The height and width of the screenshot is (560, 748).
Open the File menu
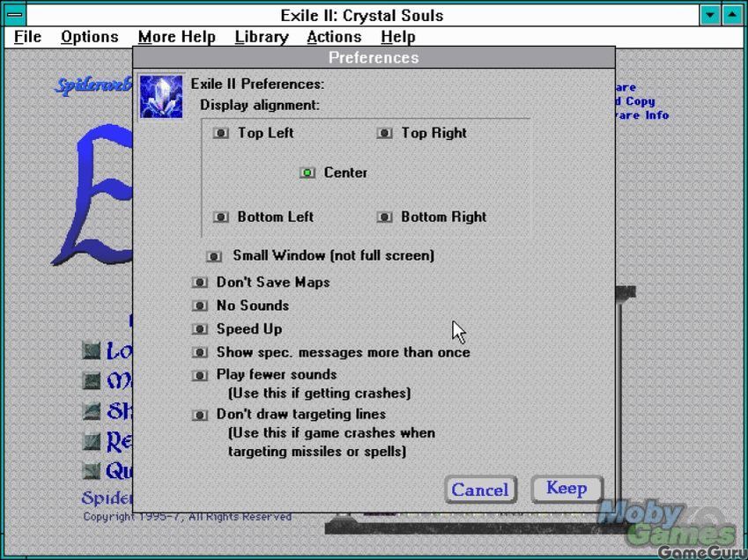tap(27, 37)
